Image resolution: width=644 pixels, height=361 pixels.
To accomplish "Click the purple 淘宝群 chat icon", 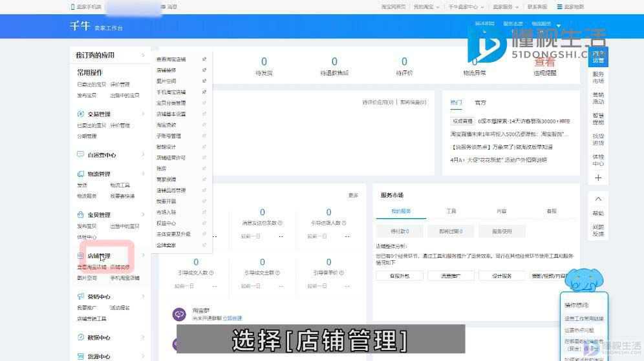I will pos(179,315).
